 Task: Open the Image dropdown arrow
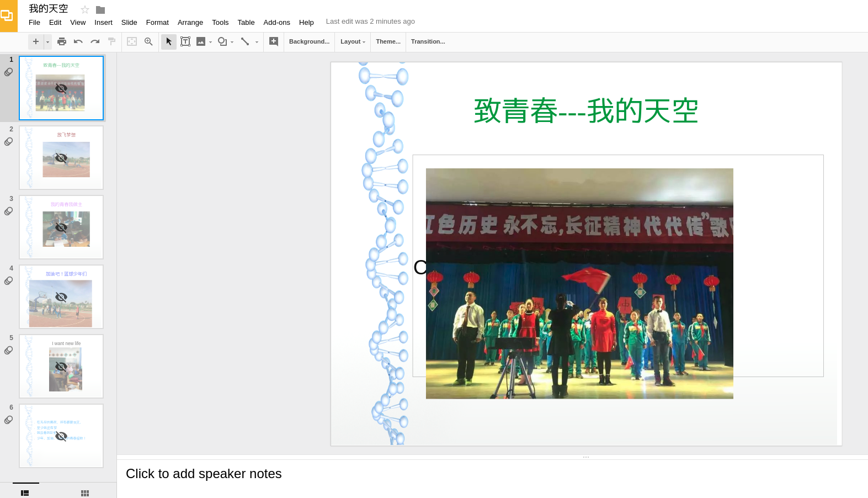tap(210, 42)
